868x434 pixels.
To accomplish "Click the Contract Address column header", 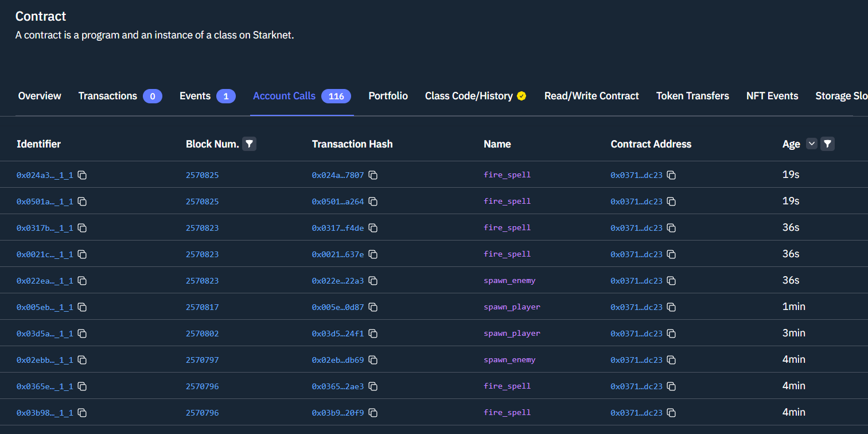I will pyautogui.click(x=651, y=144).
